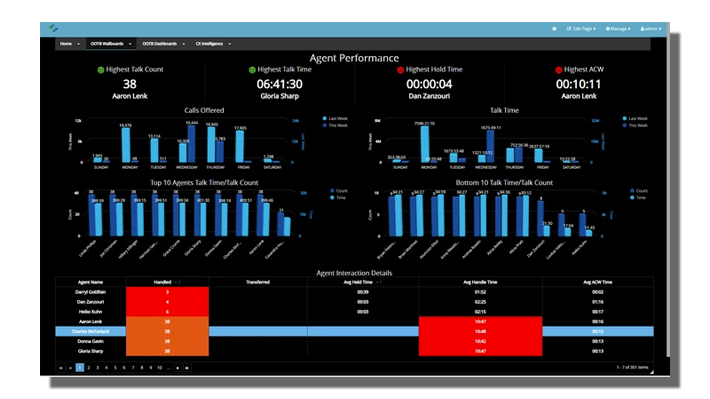Screen dimensions: 710x399
Task: Jump to the first page of table results
Action: [x=61, y=368]
